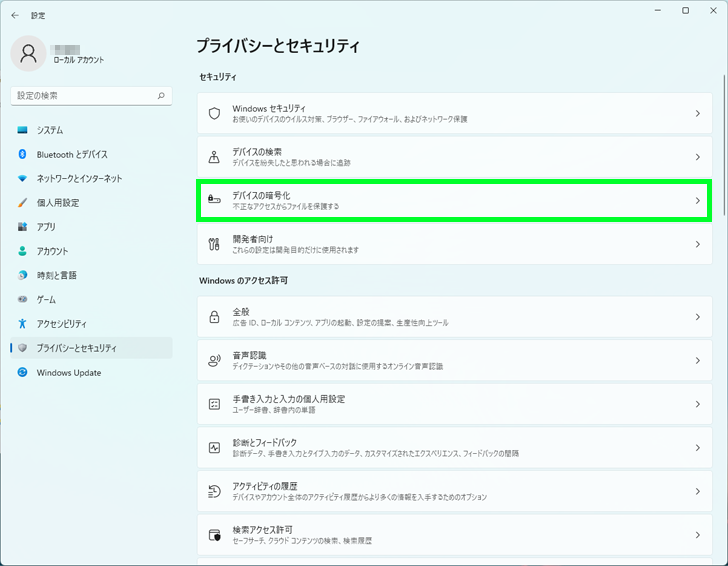Click the アプリ icon in sidebar
Viewport: 728px width, 566px height.
(22, 227)
